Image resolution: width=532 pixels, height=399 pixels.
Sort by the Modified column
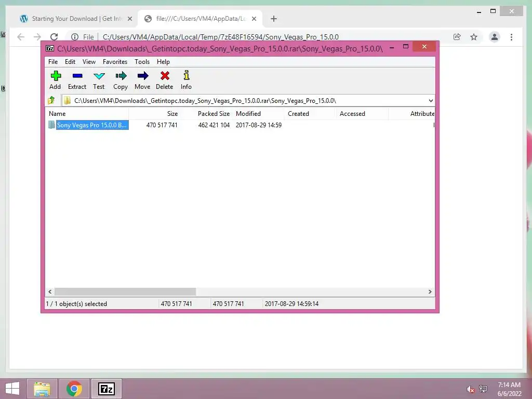coord(259,114)
